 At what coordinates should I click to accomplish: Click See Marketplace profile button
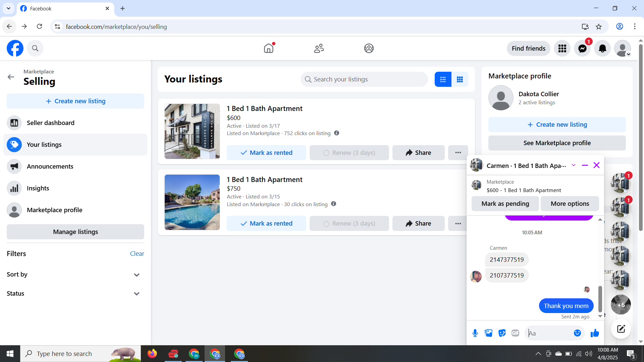click(x=557, y=143)
